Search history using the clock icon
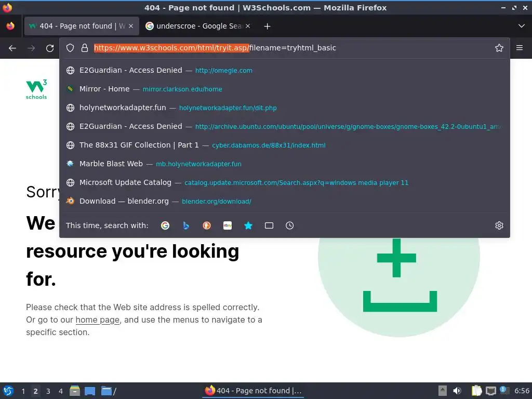532x399 pixels. [290, 225]
